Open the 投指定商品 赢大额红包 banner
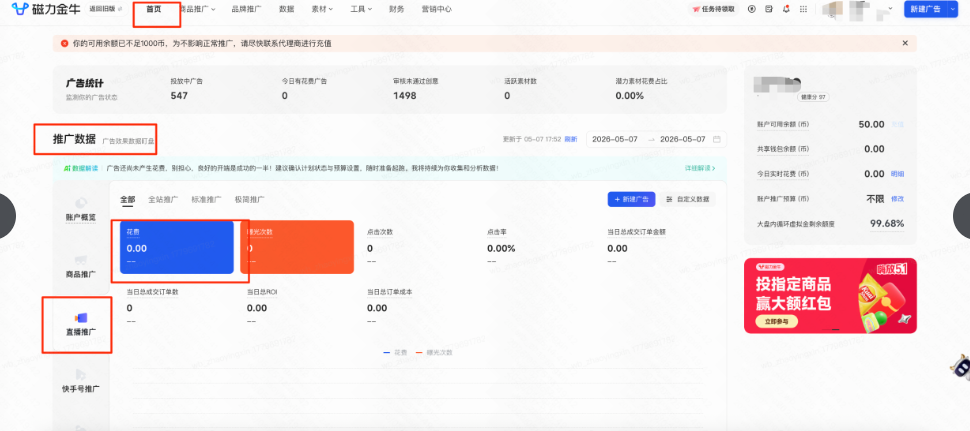Image resolution: width=970 pixels, height=431 pixels. click(x=830, y=296)
